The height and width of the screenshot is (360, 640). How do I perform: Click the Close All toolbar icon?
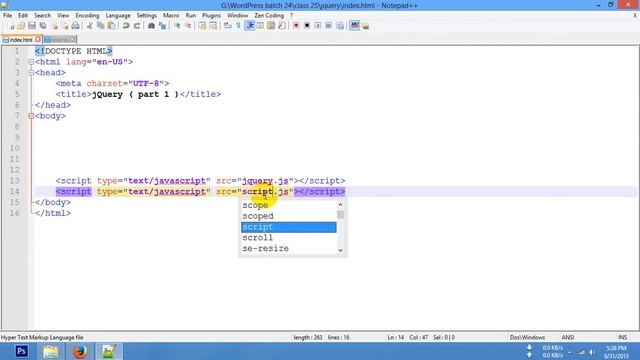(65, 26)
